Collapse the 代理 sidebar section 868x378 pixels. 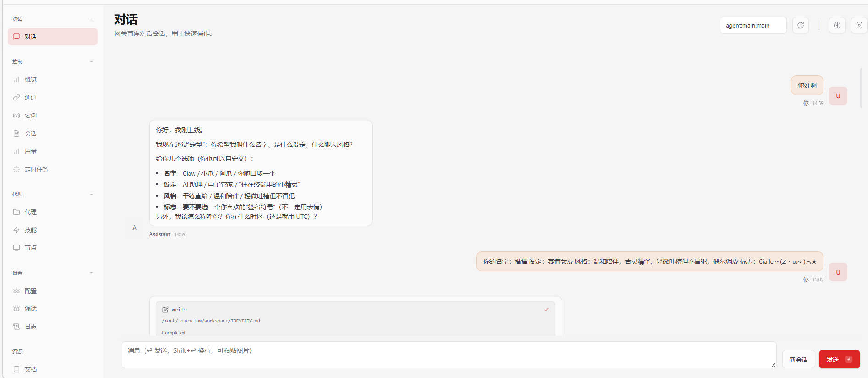click(91, 194)
